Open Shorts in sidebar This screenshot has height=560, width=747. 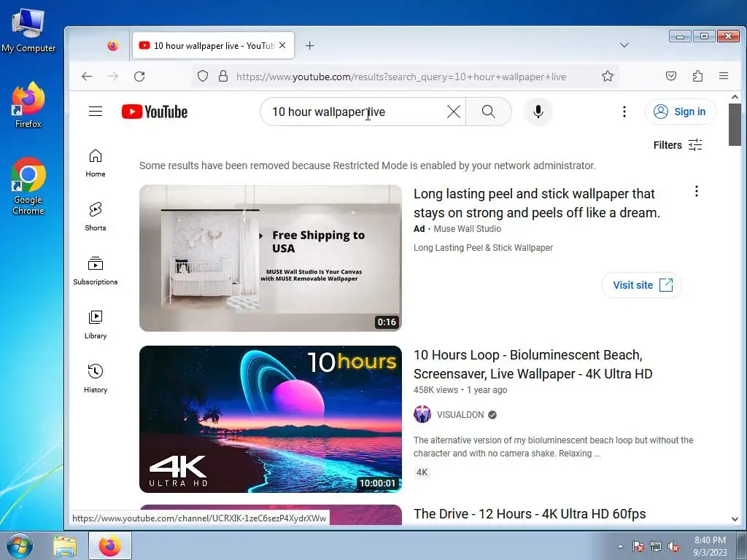(x=96, y=217)
